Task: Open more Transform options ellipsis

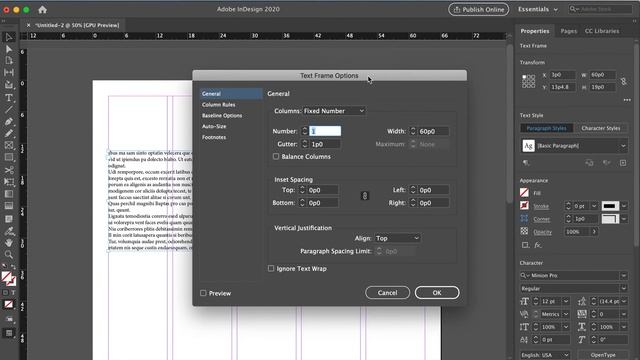Action: coord(627,100)
